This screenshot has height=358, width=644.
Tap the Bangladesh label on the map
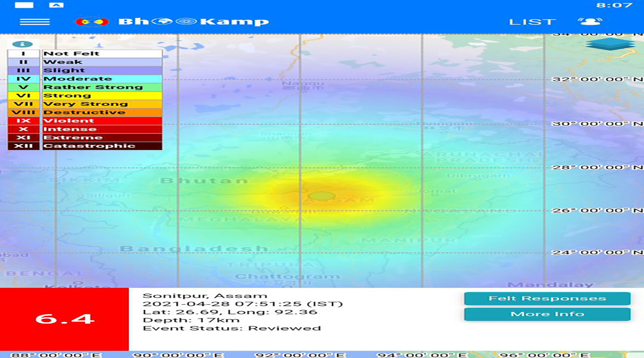pyautogui.click(x=194, y=248)
